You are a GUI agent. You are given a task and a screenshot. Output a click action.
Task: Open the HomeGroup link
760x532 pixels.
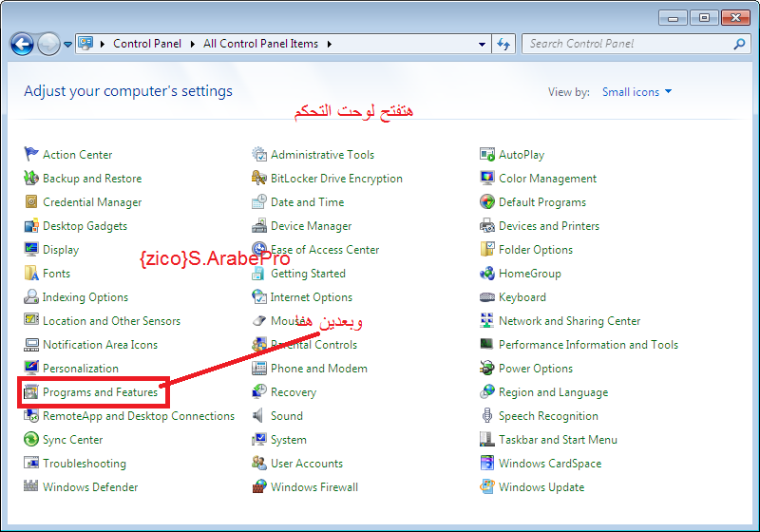530,274
